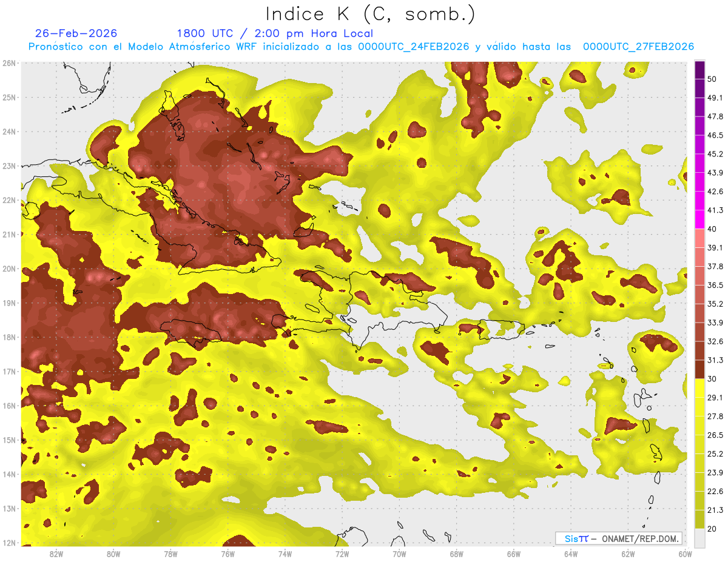The width and height of the screenshot is (728, 562).
Task: Click the dark purple swatch atop the colorbar
Action: tap(699, 70)
